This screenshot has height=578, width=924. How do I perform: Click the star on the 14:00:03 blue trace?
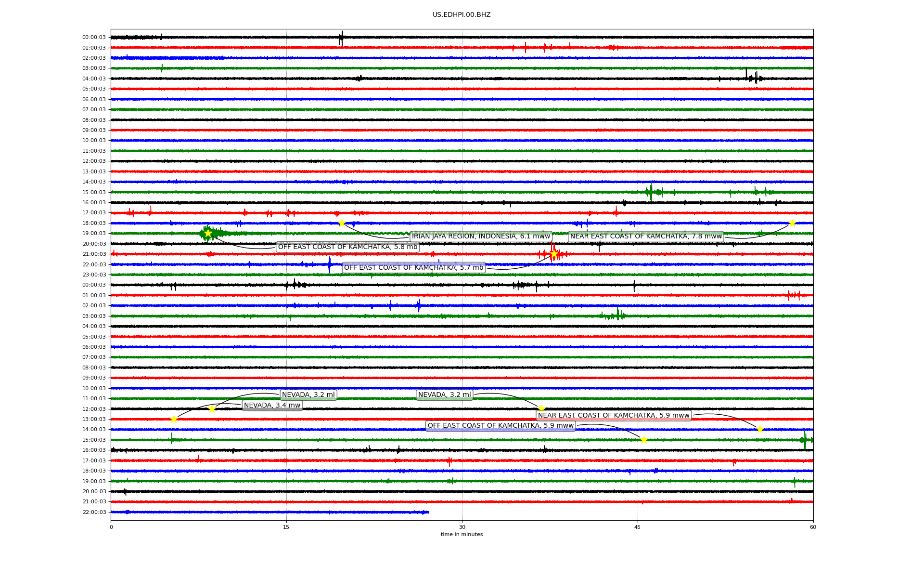[760, 429]
